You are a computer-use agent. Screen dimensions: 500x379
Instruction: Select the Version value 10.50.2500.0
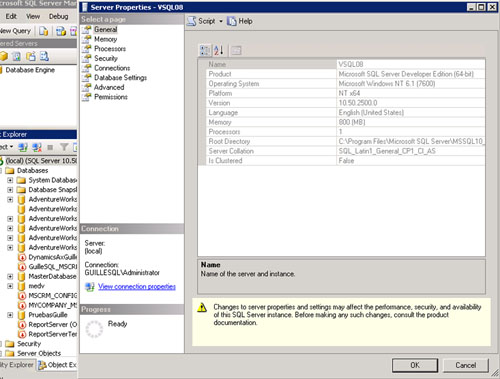point(358,103)
